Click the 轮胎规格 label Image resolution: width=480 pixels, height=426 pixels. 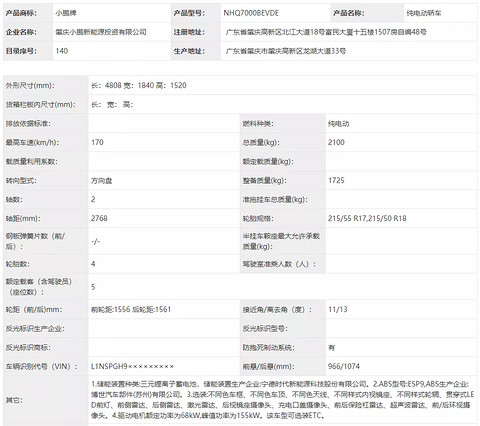pos(258,218)
